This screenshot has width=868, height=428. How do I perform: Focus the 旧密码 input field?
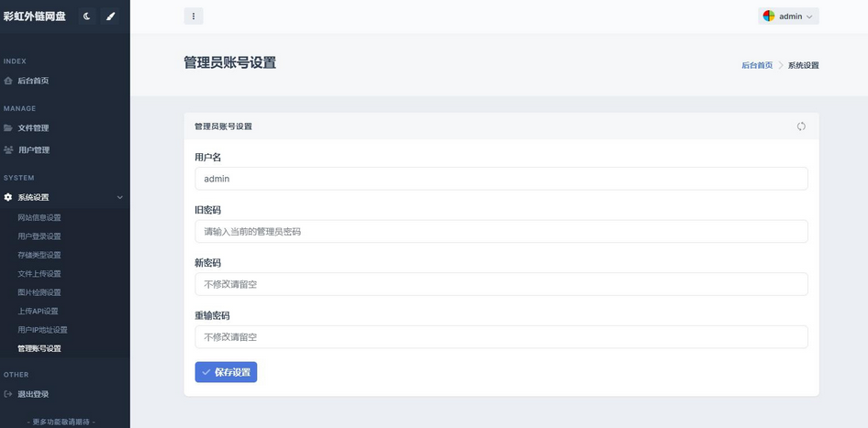pyautogui.click(x=501, y=232)
